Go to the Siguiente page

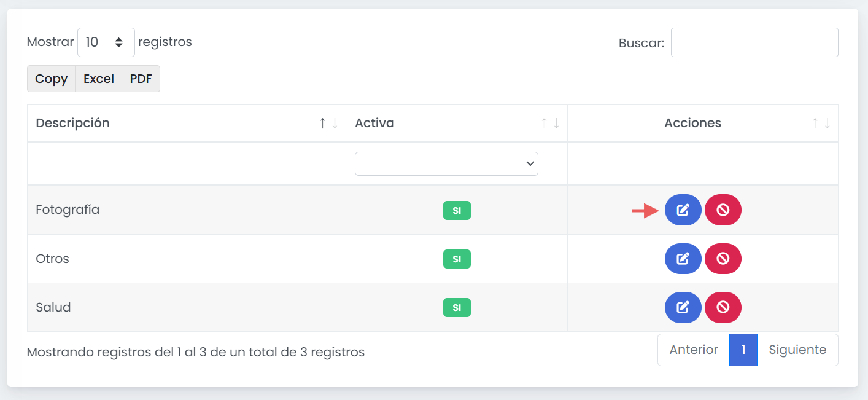(797, 350)
